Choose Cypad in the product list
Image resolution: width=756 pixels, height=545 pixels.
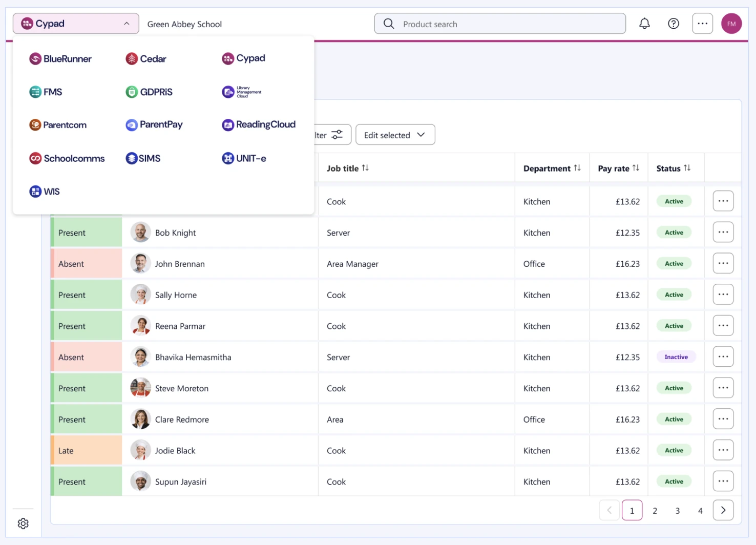243,58
